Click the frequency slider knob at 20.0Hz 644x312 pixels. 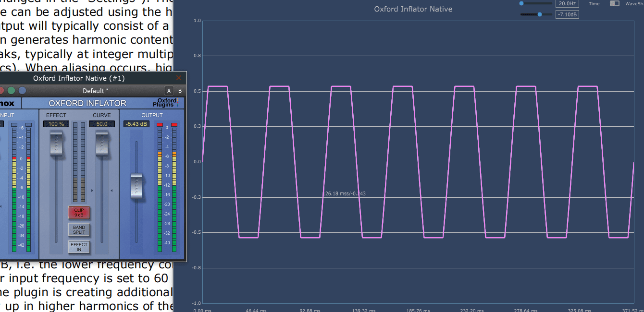pos(521,3)
